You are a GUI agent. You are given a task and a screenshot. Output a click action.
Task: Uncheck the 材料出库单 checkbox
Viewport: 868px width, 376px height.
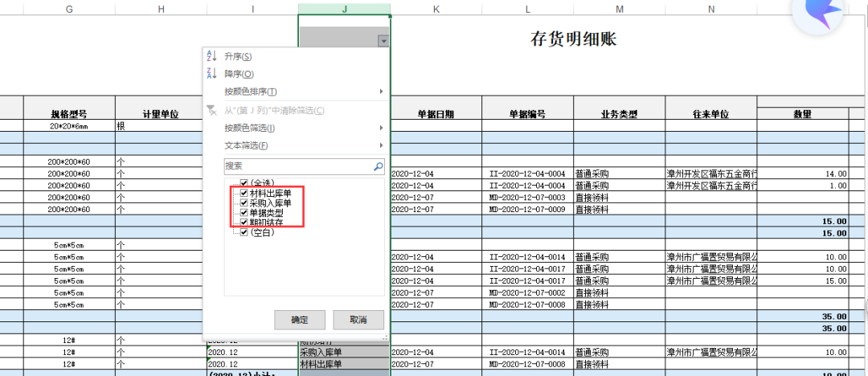(244, 193)
